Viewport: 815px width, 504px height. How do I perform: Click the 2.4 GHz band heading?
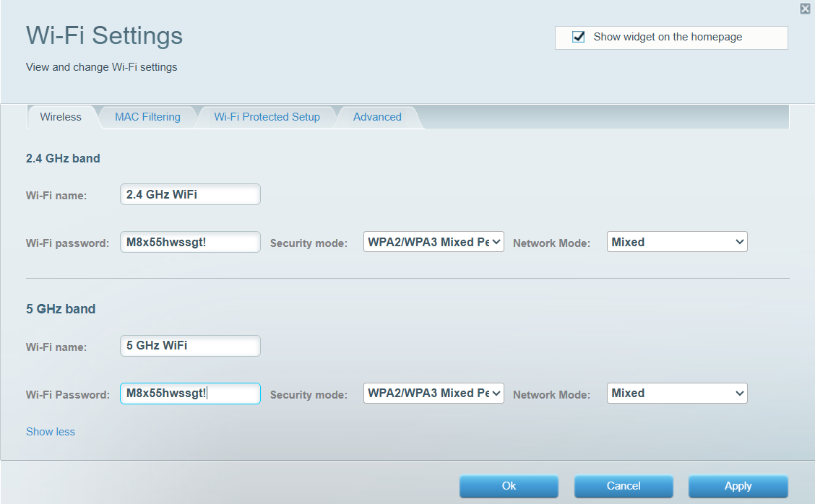coord(63,158)
